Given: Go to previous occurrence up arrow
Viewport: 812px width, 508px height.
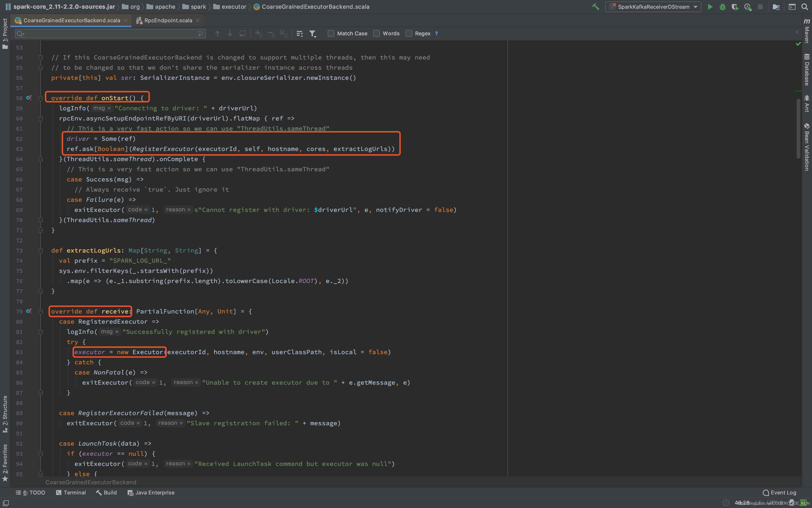Looking at the screenshot, I should coord(217,34).
